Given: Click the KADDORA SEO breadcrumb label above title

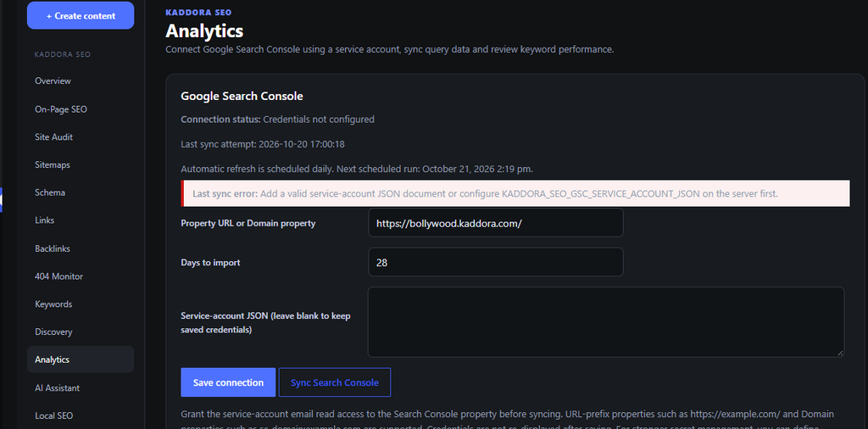Looking at the screenshot, I should 198,12.
